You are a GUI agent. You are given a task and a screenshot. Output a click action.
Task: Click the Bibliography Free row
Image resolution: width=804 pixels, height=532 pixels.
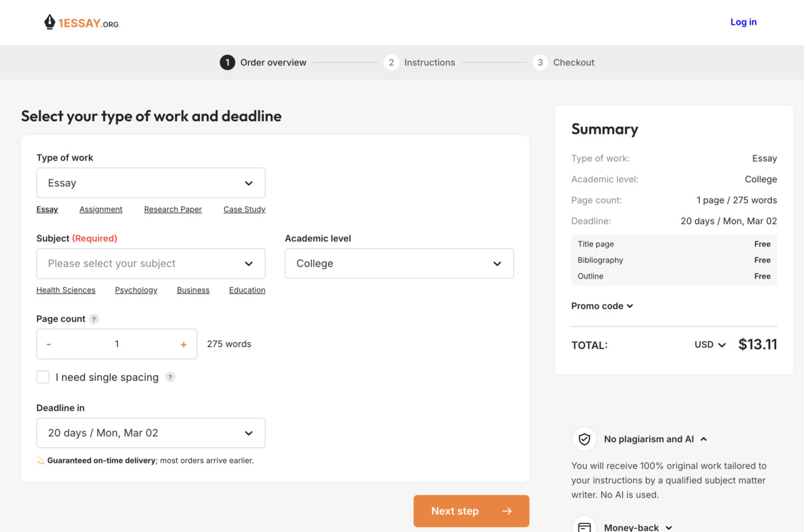coord(674,260)
